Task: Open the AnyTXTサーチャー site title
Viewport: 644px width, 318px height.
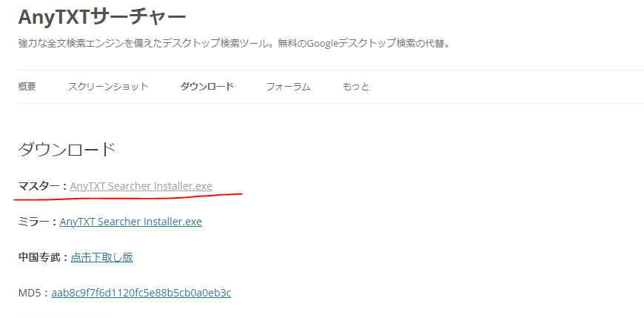Action: point(102,17)
